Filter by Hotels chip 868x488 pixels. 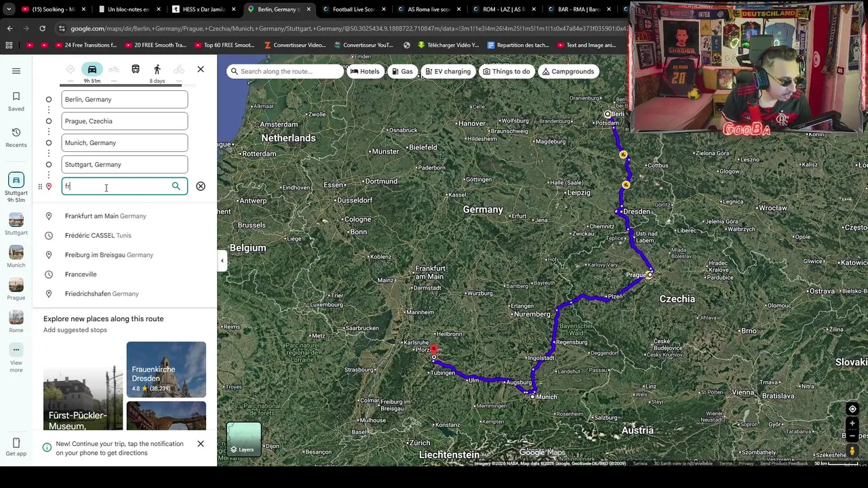coord(365,72)
